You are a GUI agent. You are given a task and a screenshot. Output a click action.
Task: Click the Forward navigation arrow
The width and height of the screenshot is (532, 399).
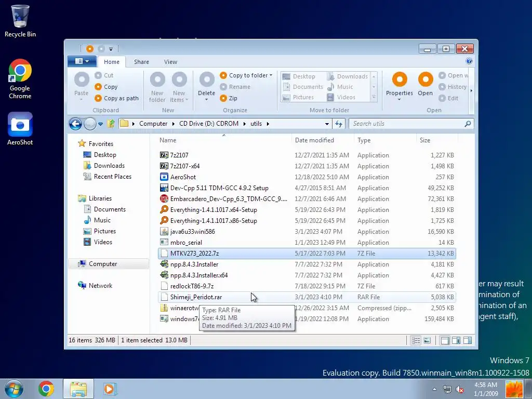point(90,124)
